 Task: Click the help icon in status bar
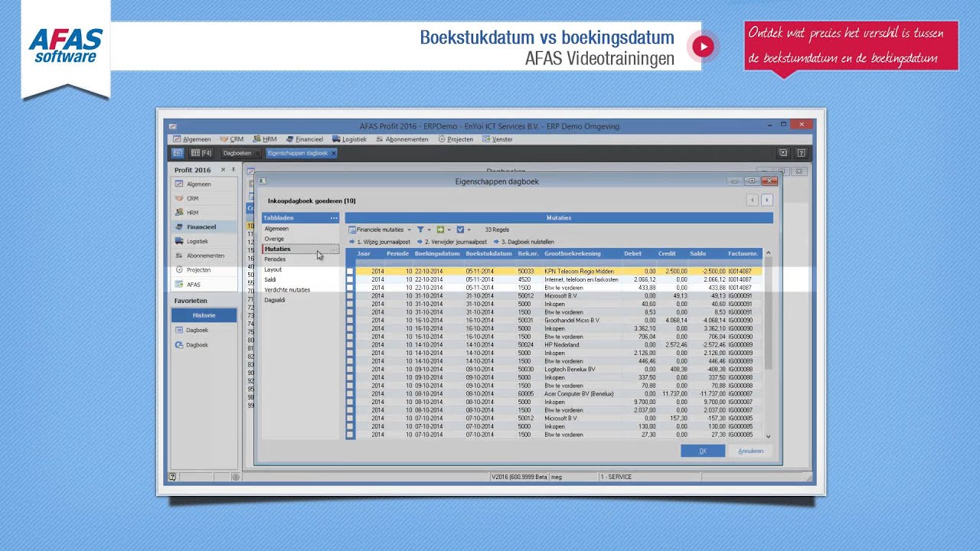[172, 477]
